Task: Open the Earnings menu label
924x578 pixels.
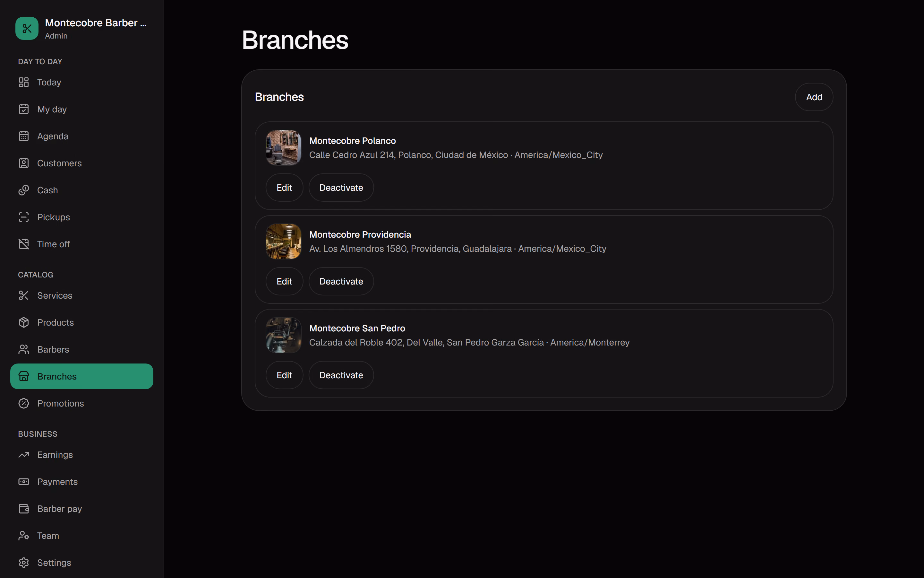Action: coord(55,455)
